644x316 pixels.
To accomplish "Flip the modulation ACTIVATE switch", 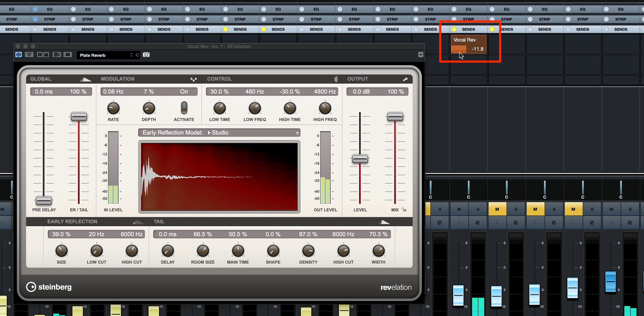I will (x=184, y=108).
